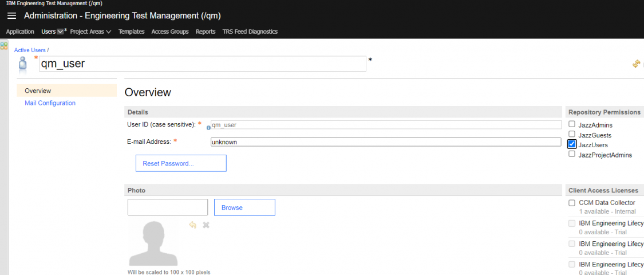Check the JazzProjectAdmins checkbox

(572, 154)
